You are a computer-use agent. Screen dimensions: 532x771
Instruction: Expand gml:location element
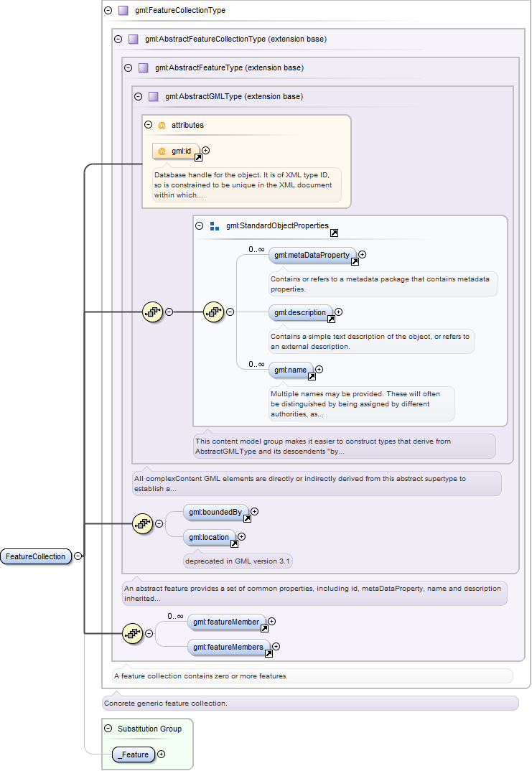pos(242,537)
